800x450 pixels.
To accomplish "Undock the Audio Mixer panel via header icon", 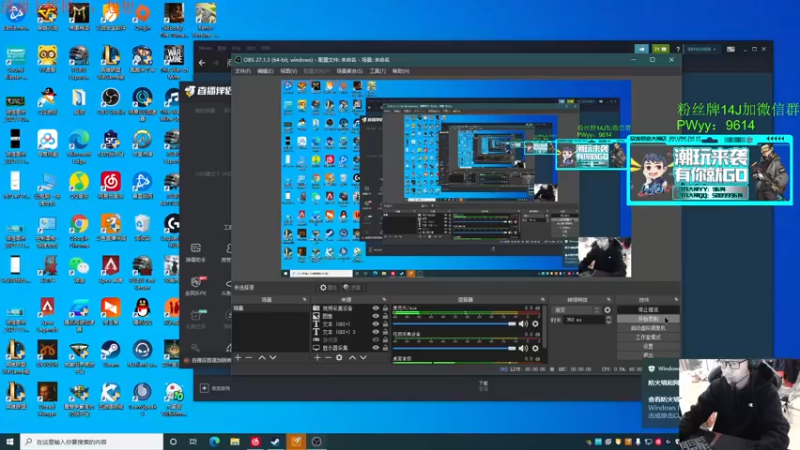I will coord(543,299).
